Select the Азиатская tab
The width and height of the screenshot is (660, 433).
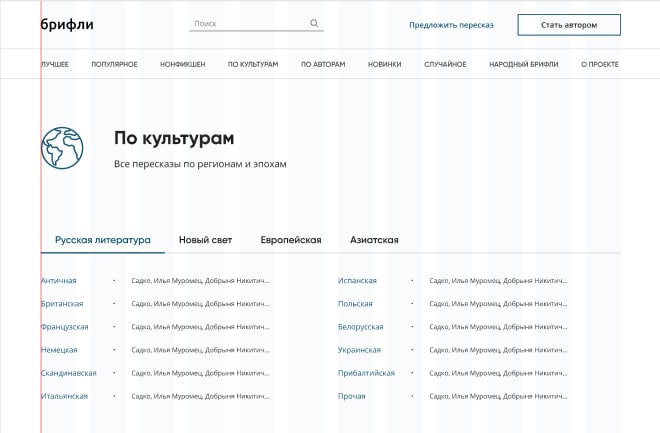(374, 240)
